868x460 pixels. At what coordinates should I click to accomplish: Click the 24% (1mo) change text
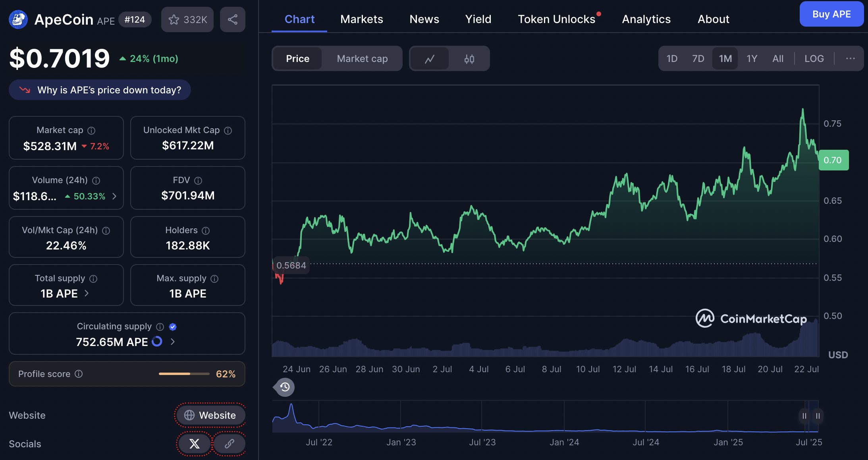154,59
